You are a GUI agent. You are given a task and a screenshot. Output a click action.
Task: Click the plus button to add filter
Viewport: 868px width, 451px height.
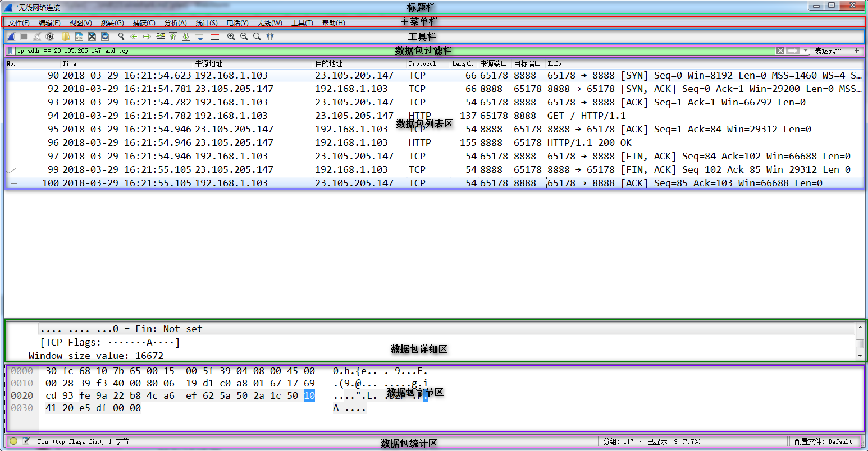pos(857,51)
